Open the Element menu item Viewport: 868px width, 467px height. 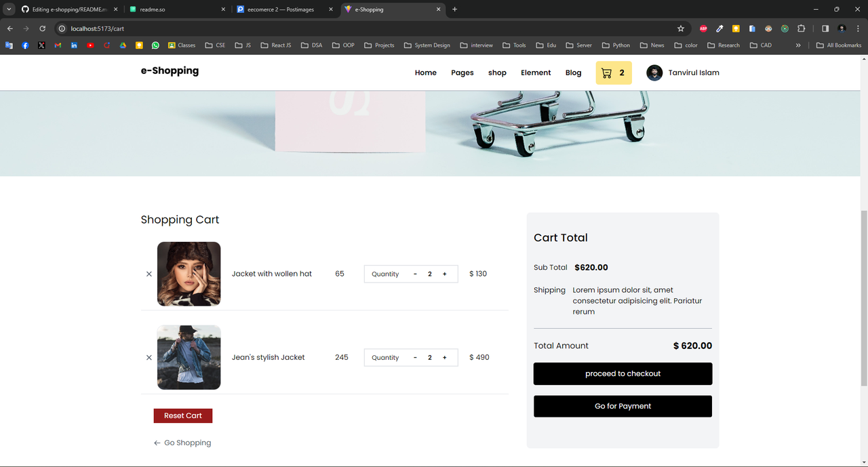coord(536,73)
